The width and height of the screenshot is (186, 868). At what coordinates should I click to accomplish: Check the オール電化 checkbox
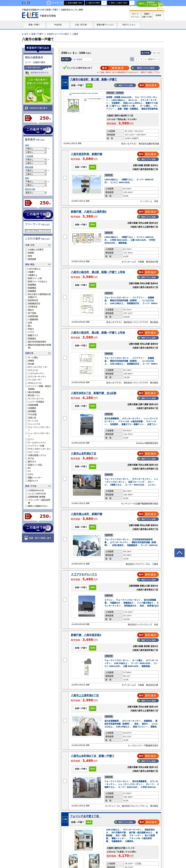pos(26,357)
